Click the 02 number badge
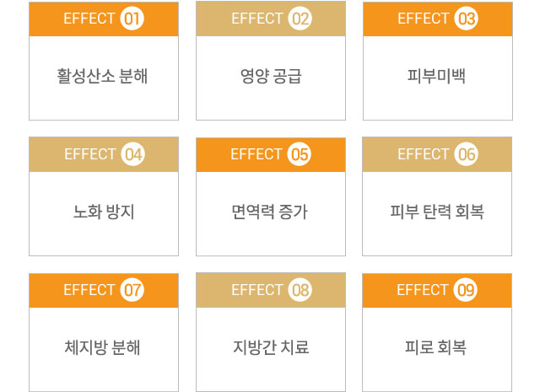This screenshot has height=392, width=540. [300, 19]
